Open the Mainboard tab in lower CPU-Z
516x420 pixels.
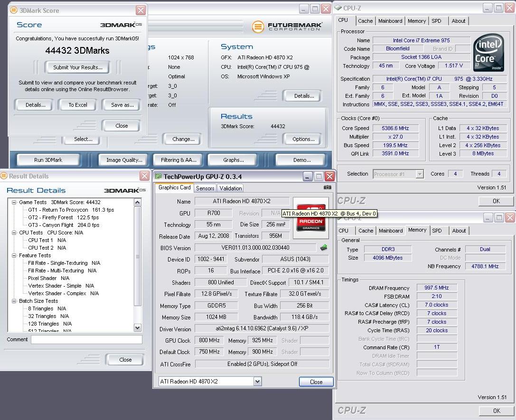click(x=391, y=231)
